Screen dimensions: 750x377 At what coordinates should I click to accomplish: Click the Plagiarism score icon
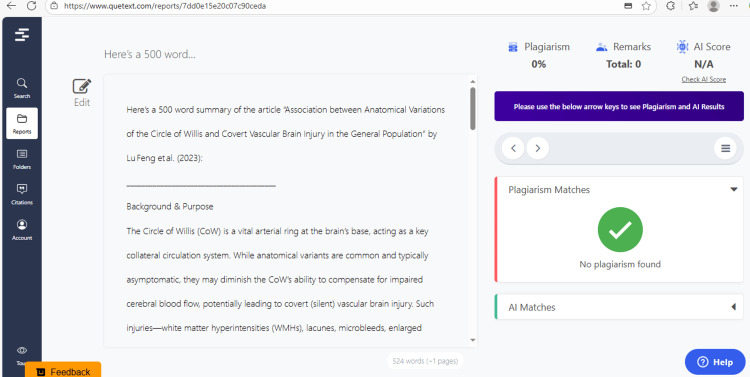pos(513,47)
